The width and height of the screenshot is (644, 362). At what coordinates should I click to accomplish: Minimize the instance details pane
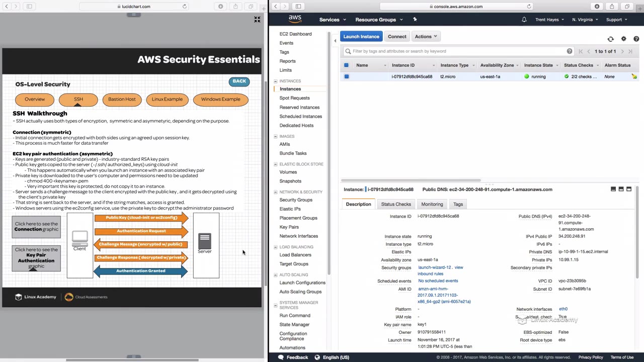[x=613, y=189]
